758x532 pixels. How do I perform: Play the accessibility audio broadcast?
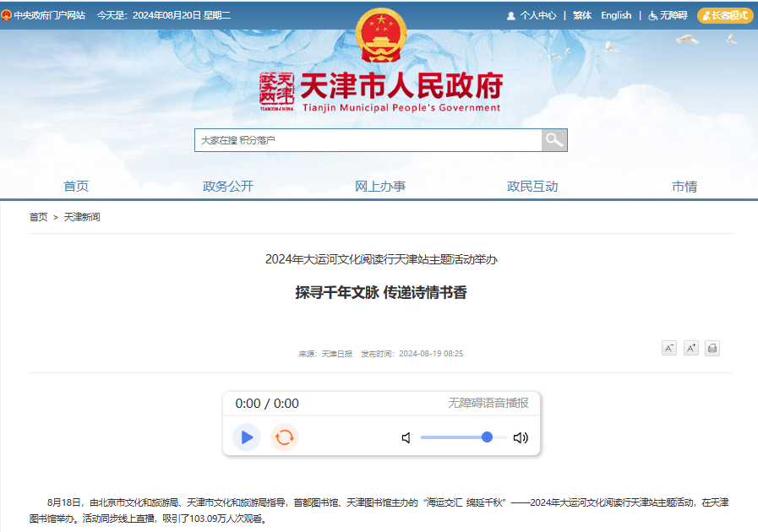tap(247, 437)
